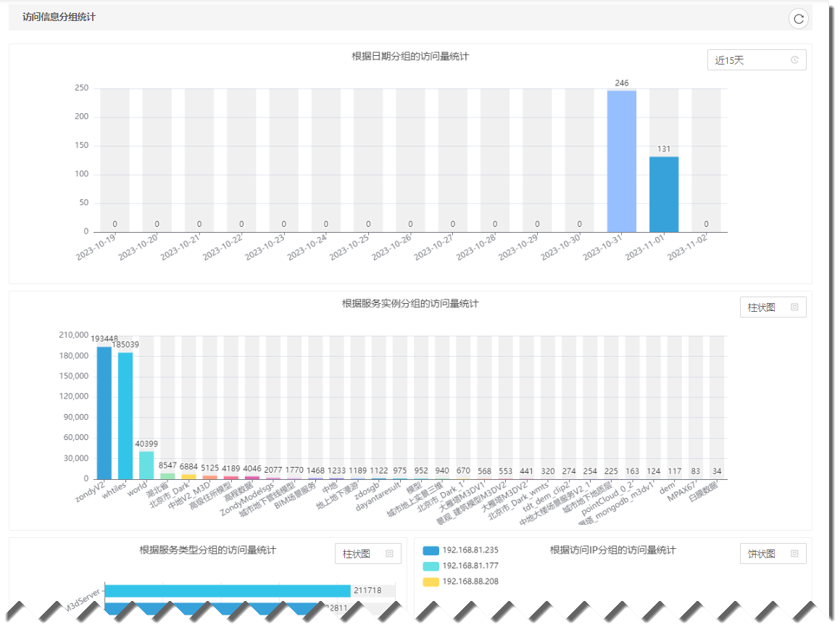Select the zondyV2 bar with 193448 visits

click(104, 413)
